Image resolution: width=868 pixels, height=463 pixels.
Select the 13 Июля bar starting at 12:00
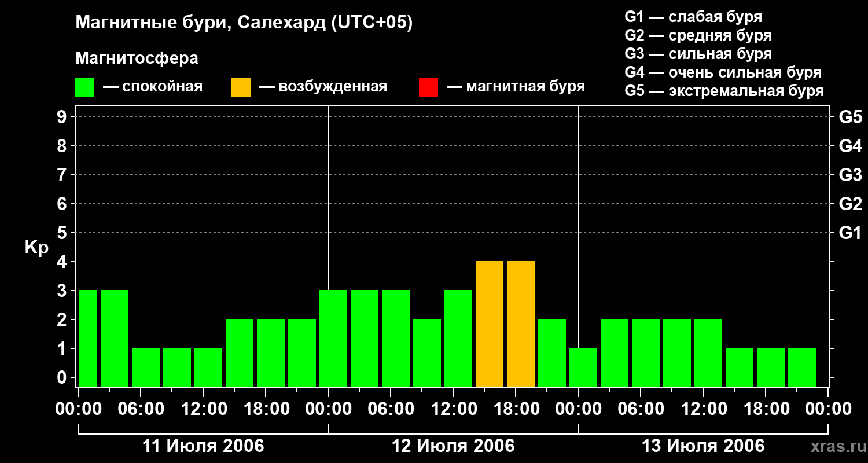point(708,353)
